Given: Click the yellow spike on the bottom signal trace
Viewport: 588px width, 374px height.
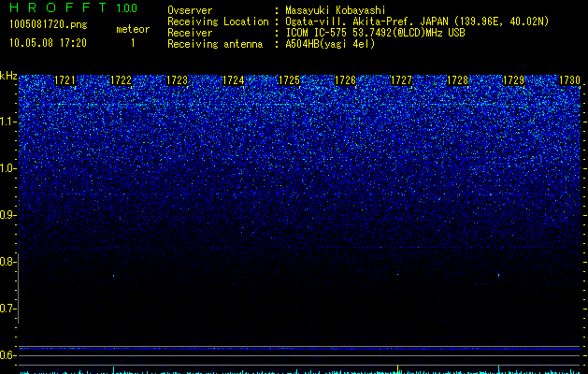Looking at the screenshot, I should (x=398, y=368).
